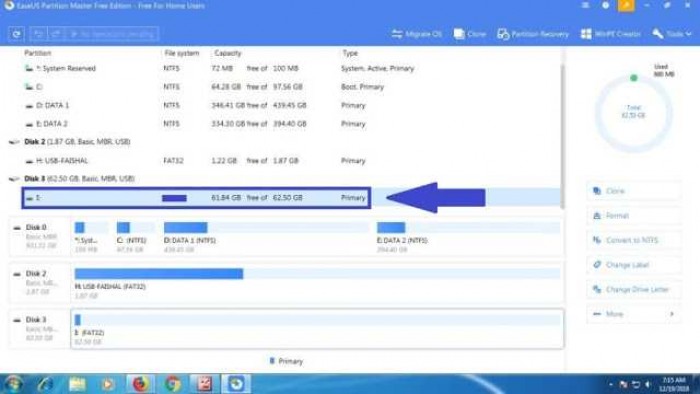Open Firefox from taskbar
The width and height of the screenshot is (700, 394).
pos(140,384)
